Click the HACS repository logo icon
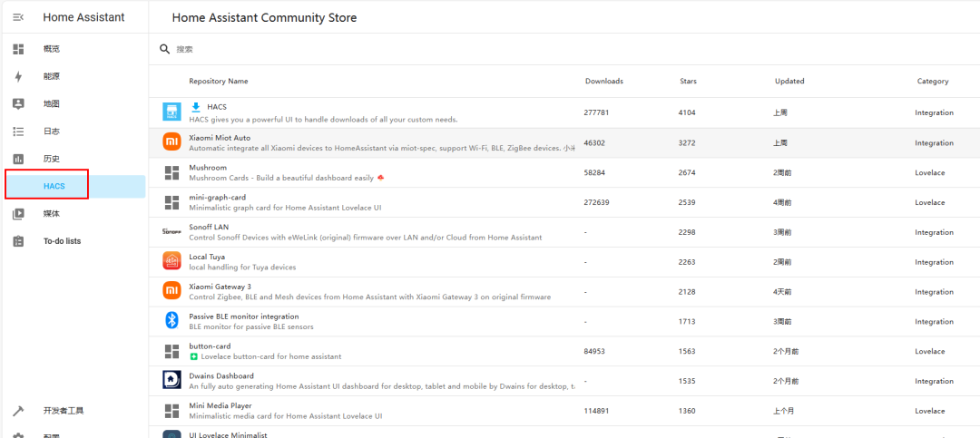Screen dimensions: 980x438 click(171, 112)
